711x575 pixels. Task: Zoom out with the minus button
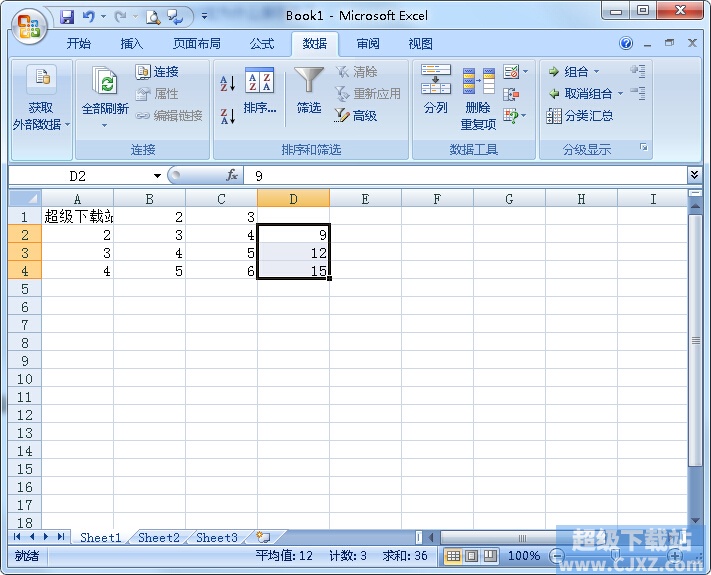click(x=557, y=556)
